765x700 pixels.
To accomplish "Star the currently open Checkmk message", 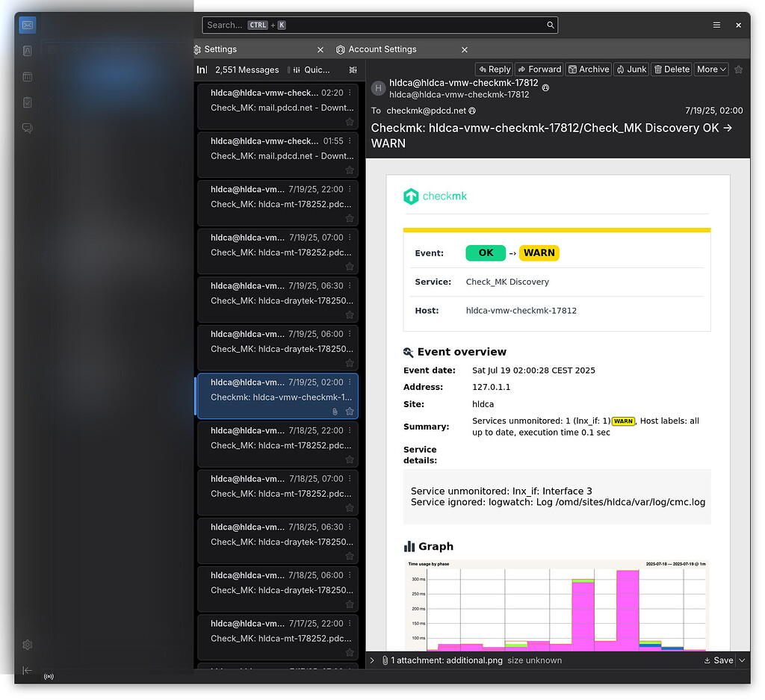I will pyautogui.click(x=738, y=69).
